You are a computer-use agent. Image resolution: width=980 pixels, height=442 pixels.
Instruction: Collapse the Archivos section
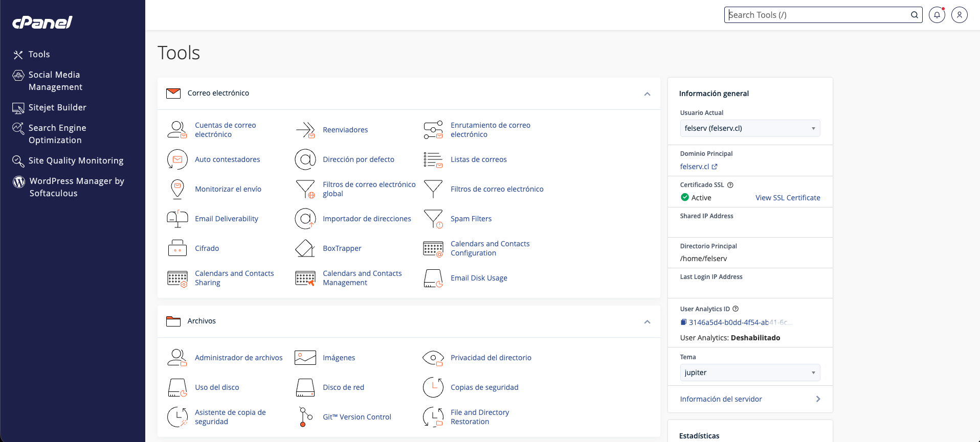pyautogui.click(x=647, y=321)
